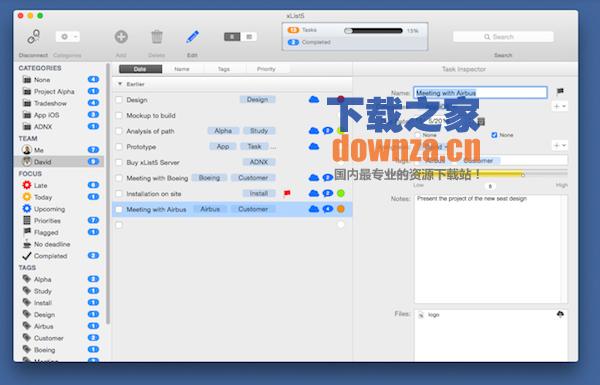This screenshot has width=600, height=385.
Task: Sort tasks by the Priority tab
Action: (x=266, y=69)
